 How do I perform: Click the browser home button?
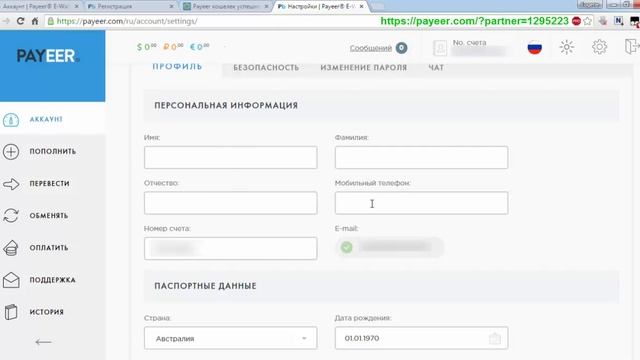(x=35, y=21)
